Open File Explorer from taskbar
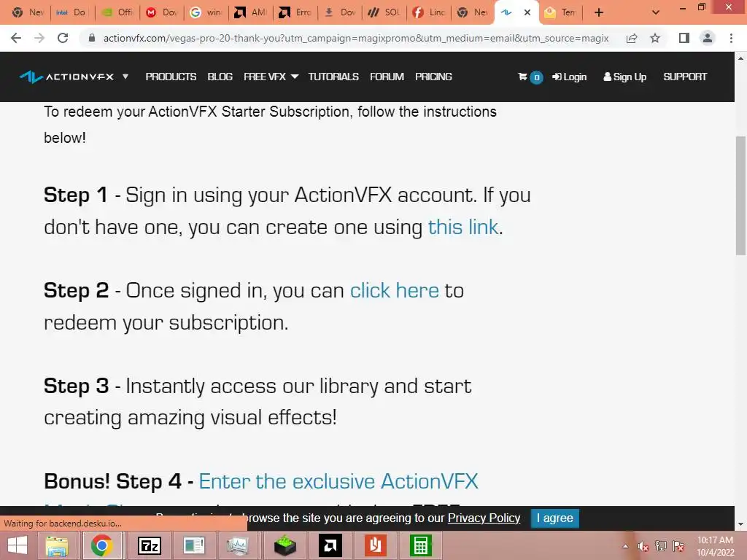 (57, 545)
